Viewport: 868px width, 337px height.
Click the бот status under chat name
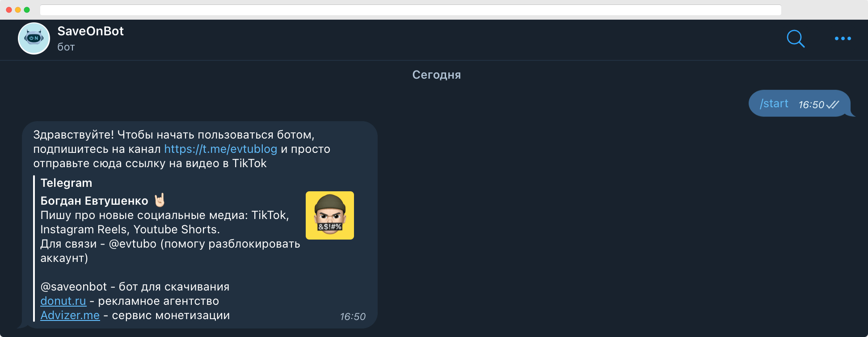pos(66,47)
